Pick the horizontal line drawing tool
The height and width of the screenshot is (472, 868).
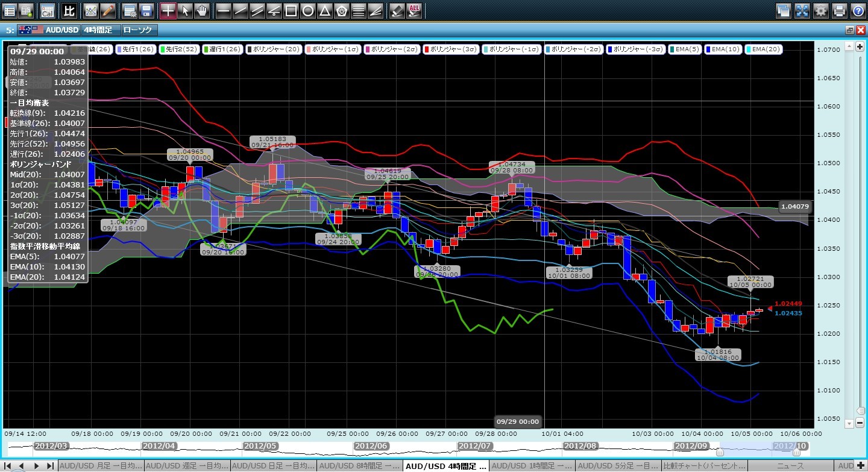(223, 10)
